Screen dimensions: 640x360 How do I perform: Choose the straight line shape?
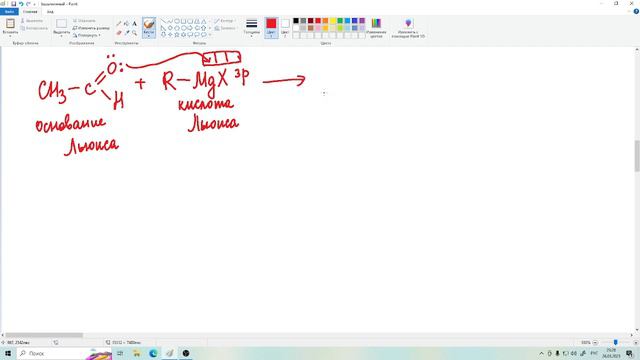(163, 21)
